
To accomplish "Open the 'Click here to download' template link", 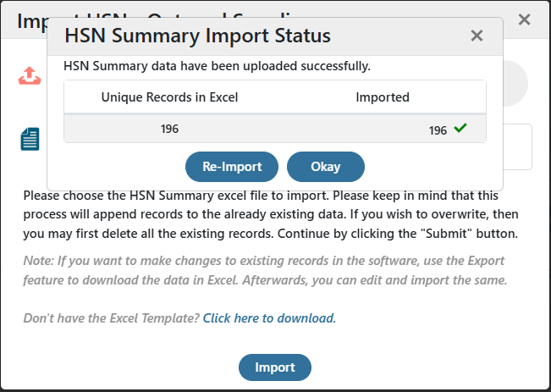I will point(269,318).
